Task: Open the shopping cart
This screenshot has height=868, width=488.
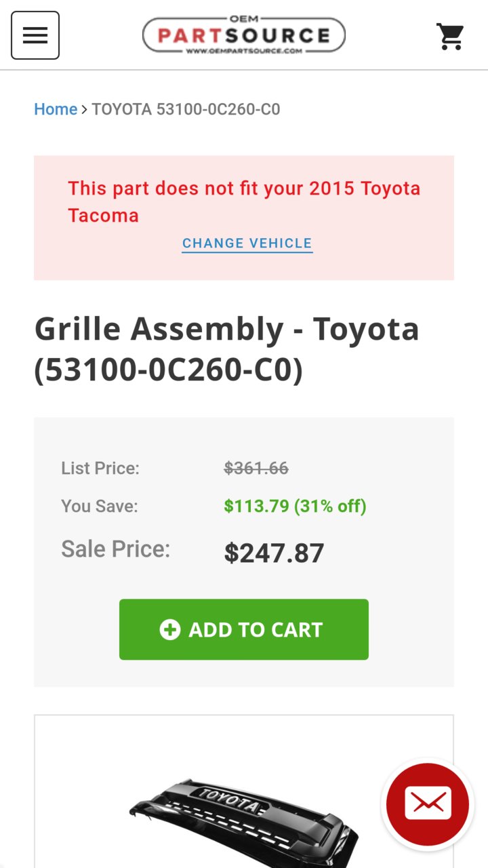Action: pyautogui.click(x=450, y=36)
